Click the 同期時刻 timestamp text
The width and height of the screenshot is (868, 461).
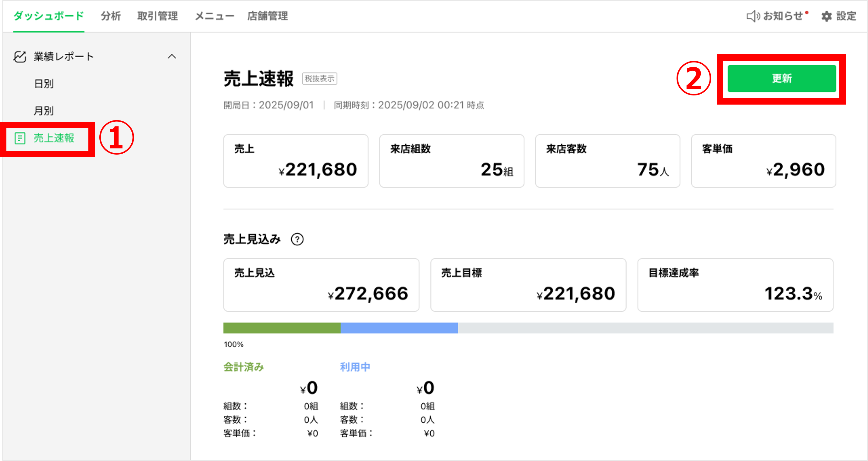[409, 105]
